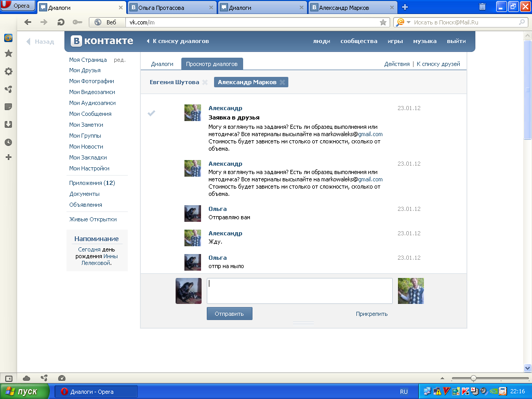The width and height of the screenshot is (532, 399).
Task: Open Инны Лелековой birthday link
Action: point(100,260)
